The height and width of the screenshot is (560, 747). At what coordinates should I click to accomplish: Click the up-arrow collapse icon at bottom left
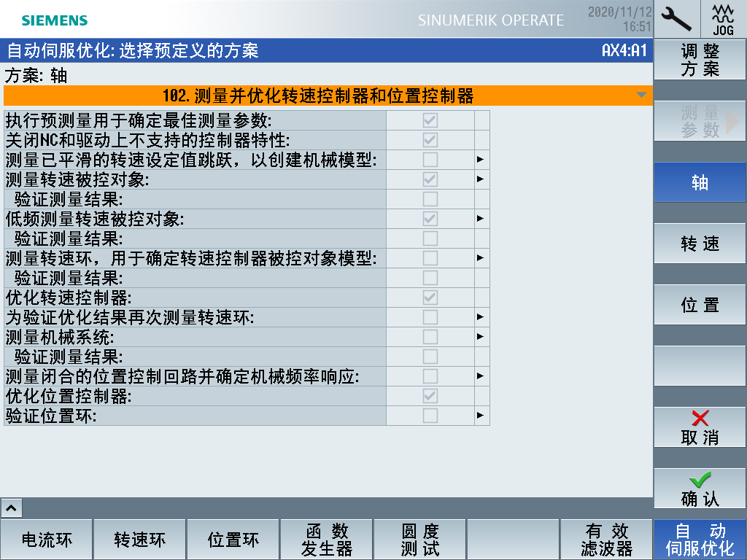13,507
